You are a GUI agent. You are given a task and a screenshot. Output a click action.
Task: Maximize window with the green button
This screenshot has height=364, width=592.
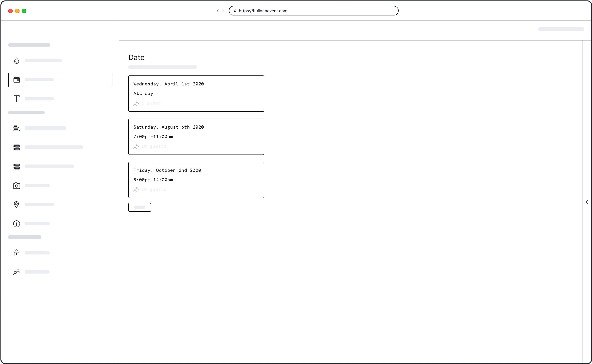pos(24,11)
